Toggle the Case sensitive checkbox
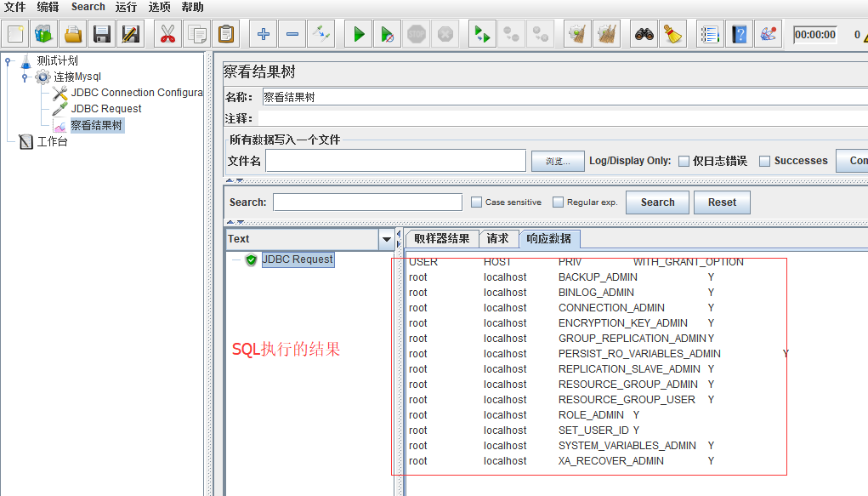 (x=476, y=202)
